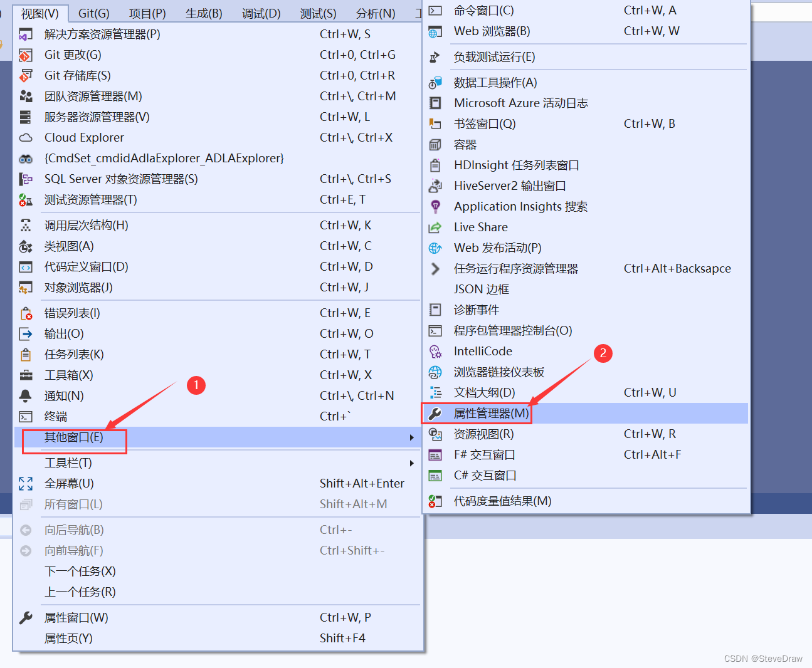Click the Task List clipboard icon
Viewport: 812px width, 668px height.
pos(26,355)
